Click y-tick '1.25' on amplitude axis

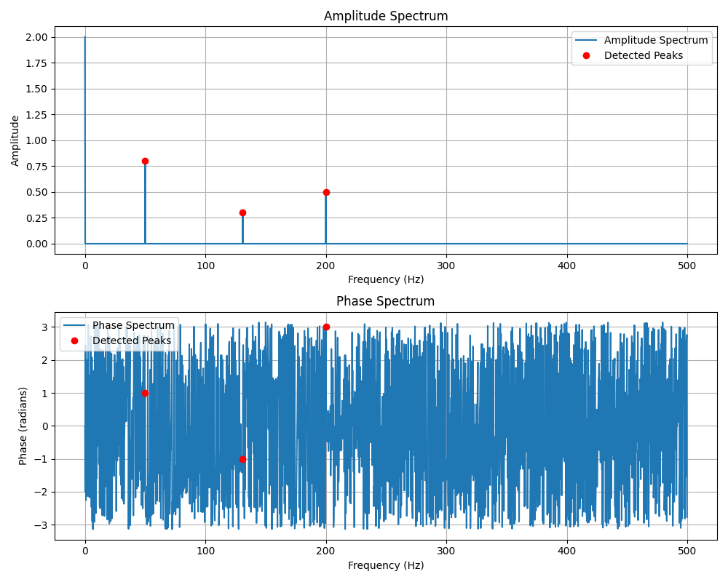click(36, 115)
